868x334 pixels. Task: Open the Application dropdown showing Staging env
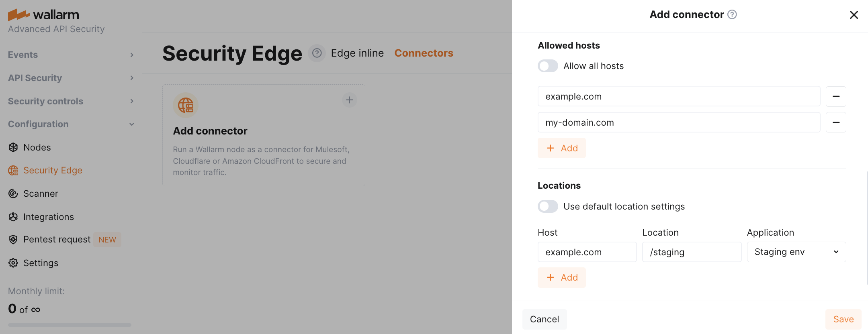[796, 252]
